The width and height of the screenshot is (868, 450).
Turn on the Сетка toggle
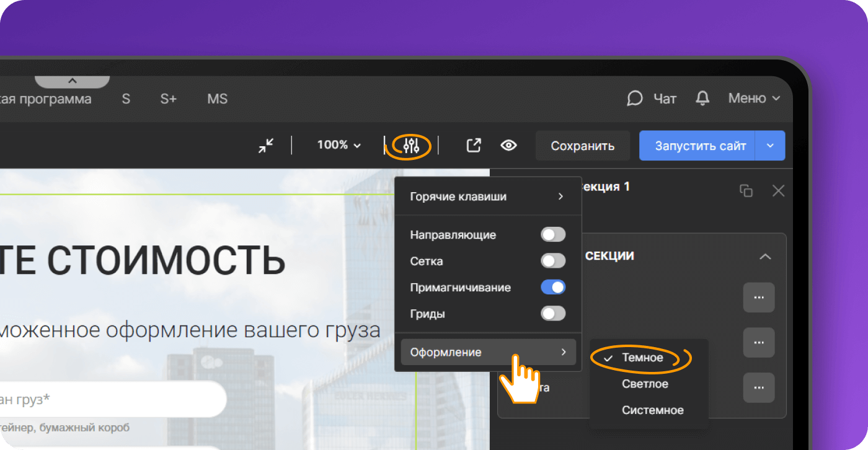click(552, 261)
